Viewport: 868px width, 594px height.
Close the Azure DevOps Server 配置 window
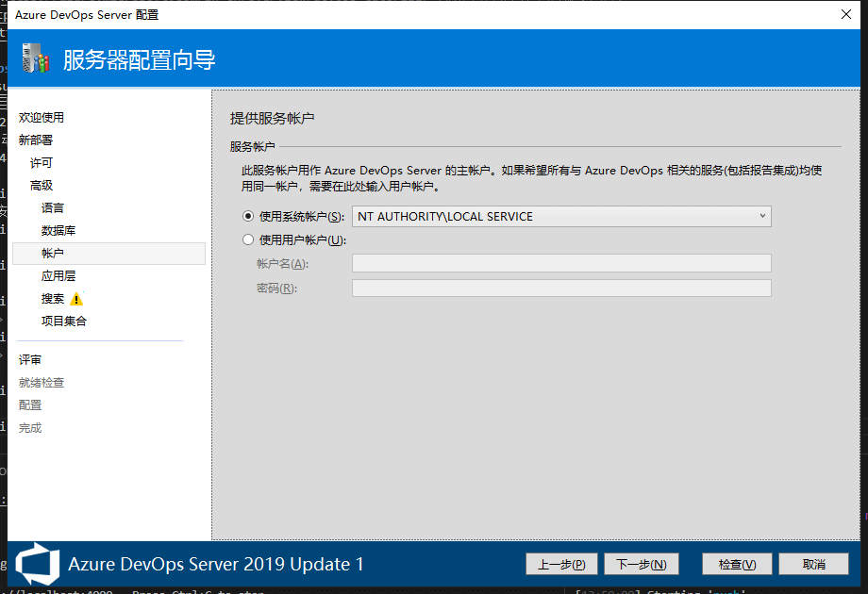pyautogui.click(x=844, y=14)
